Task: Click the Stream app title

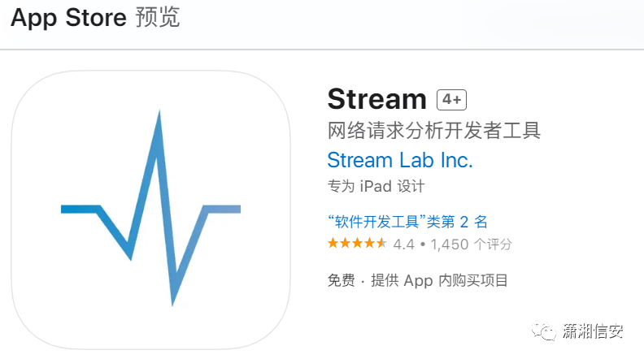Action: pos(377,99)
